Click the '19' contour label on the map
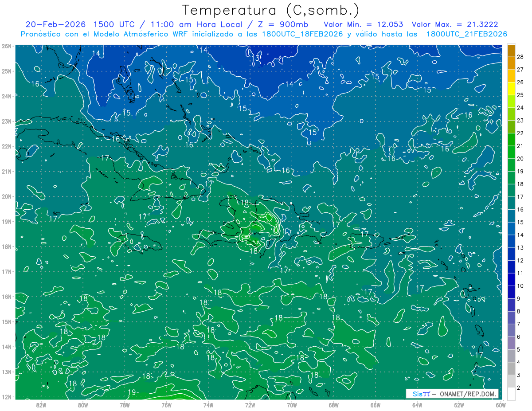The height and width of the screenshot is (411, 532). click(x=132, y=392)
